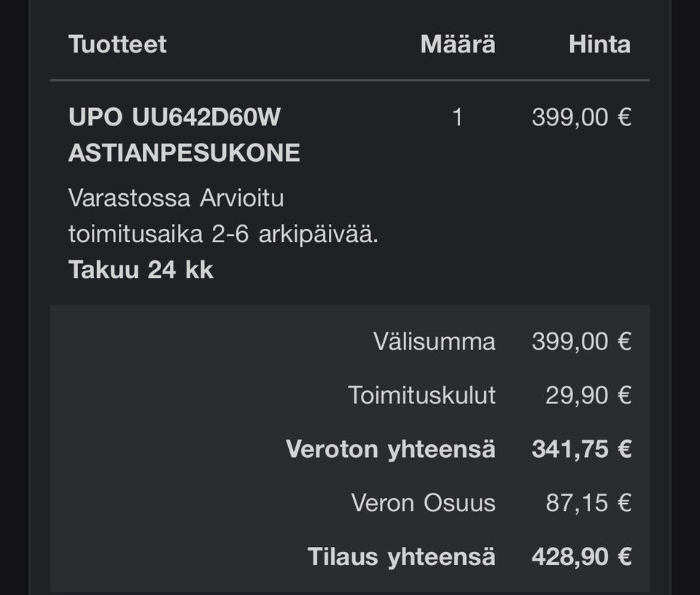The height and width of the screenshot is (595, 700).
Task: Click the ASTIANPESUKONE word in the product title
Action: [x=184, y=153]
